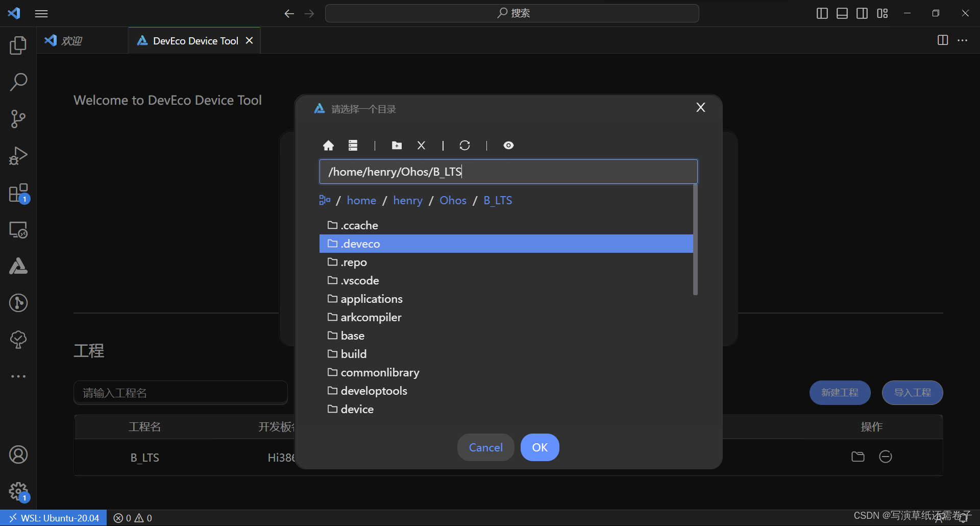Navigate to the home breadcrumb
This screenshot has width=980, height=526.
coord(361,200)
